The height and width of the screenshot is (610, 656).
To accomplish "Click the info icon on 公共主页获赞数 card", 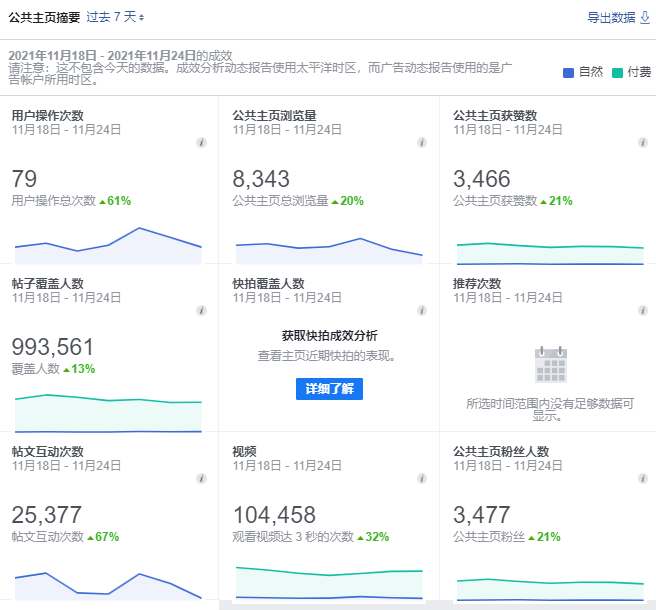I will tap(643, 143).
